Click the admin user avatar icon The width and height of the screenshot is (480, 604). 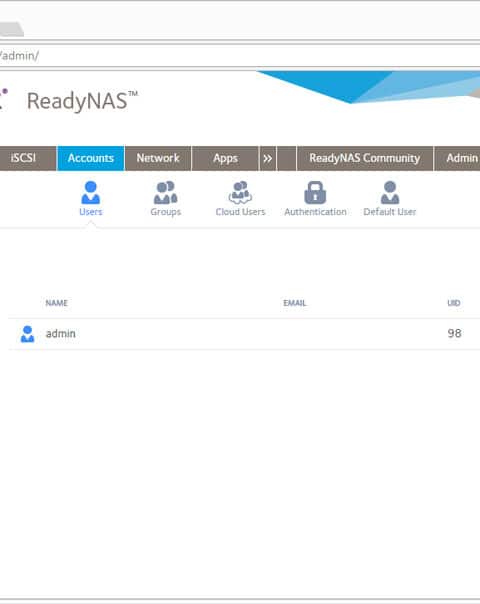[27, 334]
